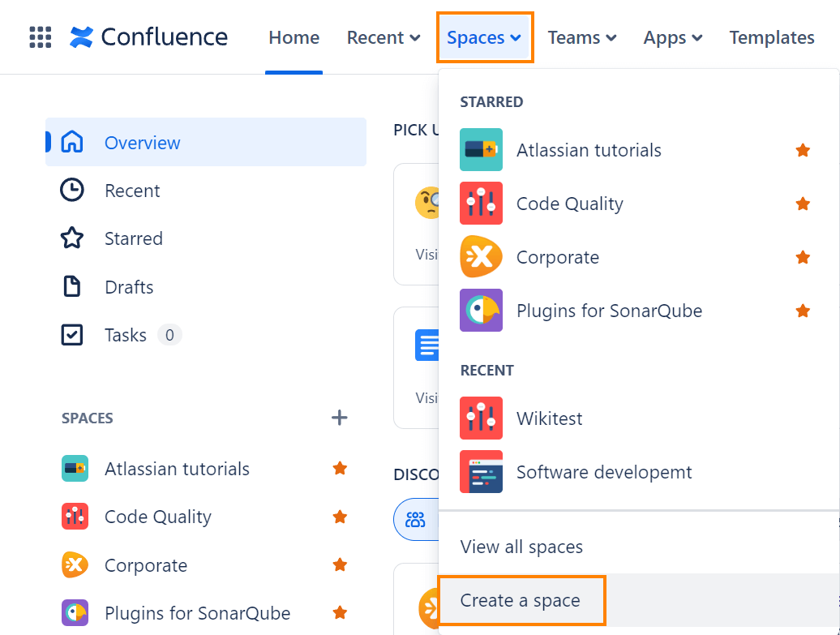Click Plugins for SonarQube parrot icon in sidebar
This screenshot has width=840, height=635.
tap(75, 612)
